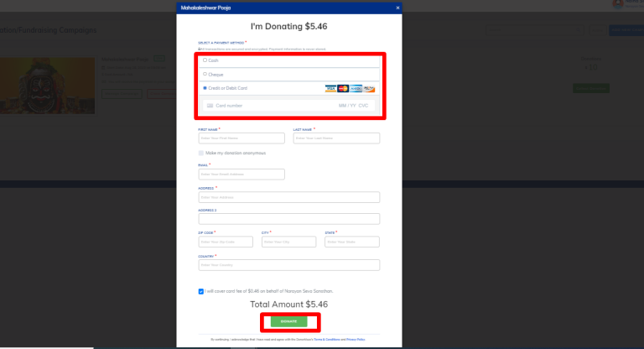The width and height of the screenshot is (644, 349).
Task: Focus the Email address field
Action: pos(241,174)
